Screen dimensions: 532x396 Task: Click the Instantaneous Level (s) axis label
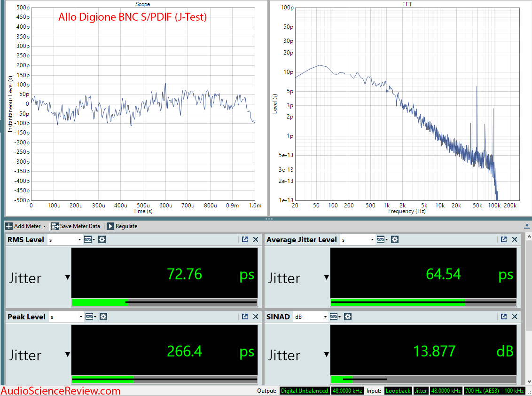[10, 103]
